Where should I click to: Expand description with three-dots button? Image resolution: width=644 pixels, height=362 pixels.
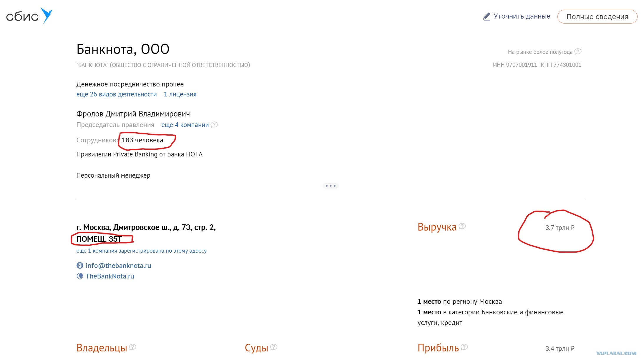point(331,186)
